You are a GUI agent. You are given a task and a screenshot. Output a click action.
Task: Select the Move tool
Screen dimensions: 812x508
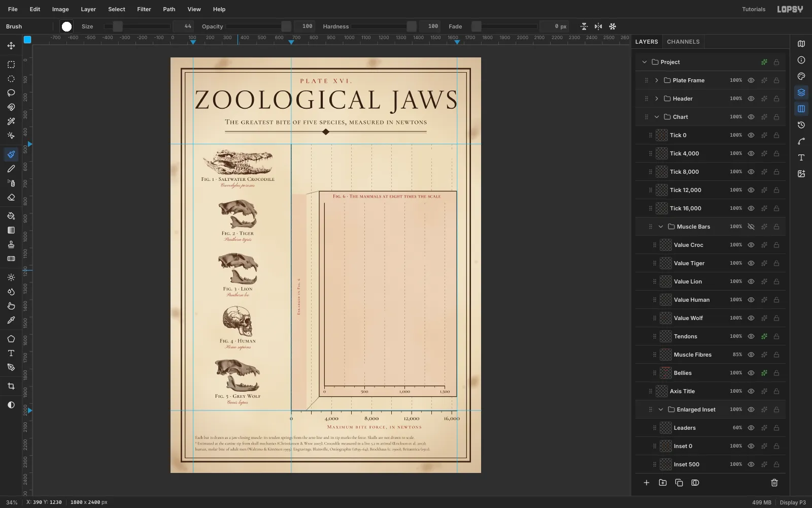click(11, 46)
